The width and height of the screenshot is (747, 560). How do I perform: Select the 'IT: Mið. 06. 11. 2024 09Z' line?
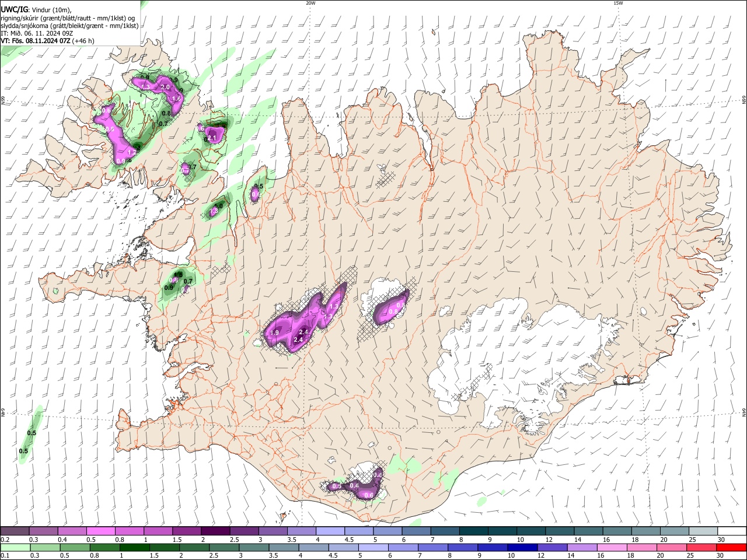pyautogui.click(x=37, y=33)
